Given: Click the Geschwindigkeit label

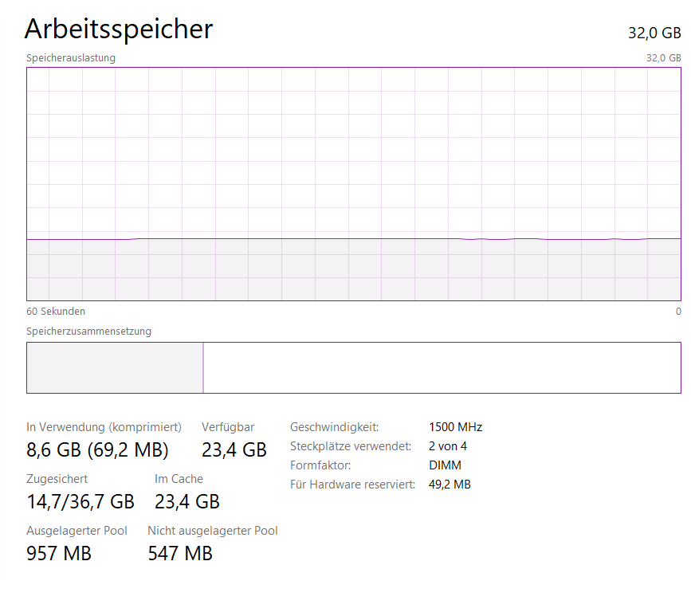Looking at the screenshot, I should pos(334,427).
